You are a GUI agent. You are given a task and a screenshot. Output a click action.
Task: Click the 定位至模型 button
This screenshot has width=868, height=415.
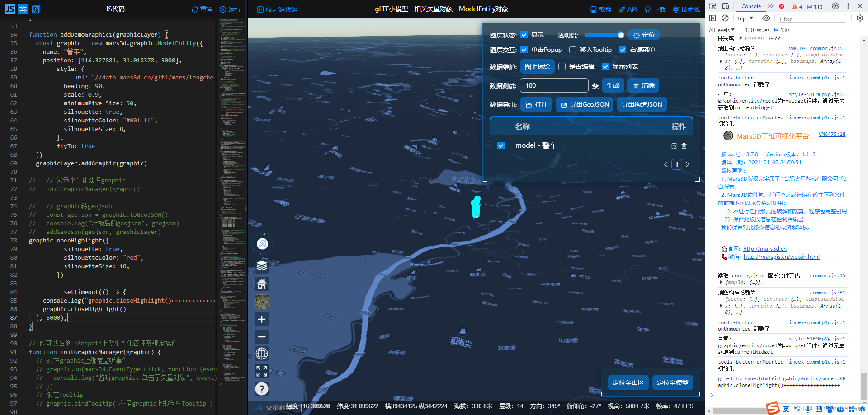click(672, 382)
